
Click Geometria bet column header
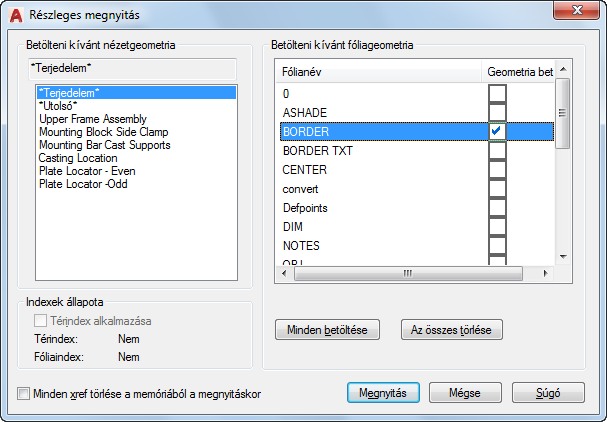[x=518, y=72]
